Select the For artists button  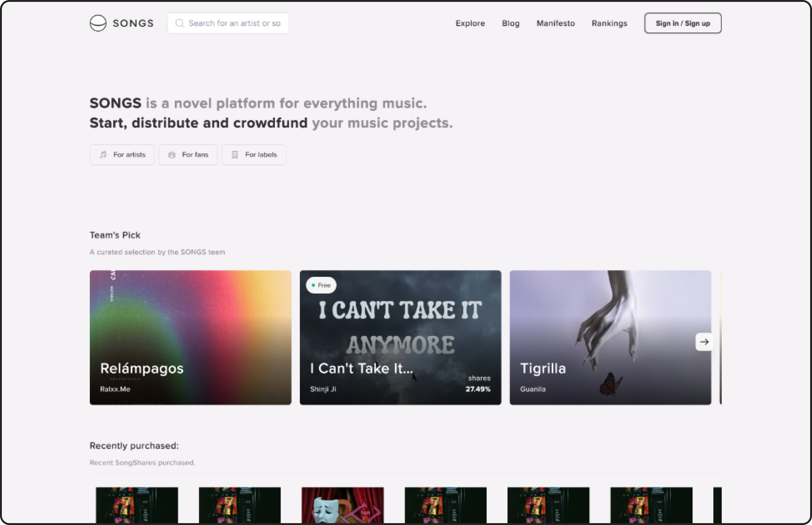coord(122,155)
